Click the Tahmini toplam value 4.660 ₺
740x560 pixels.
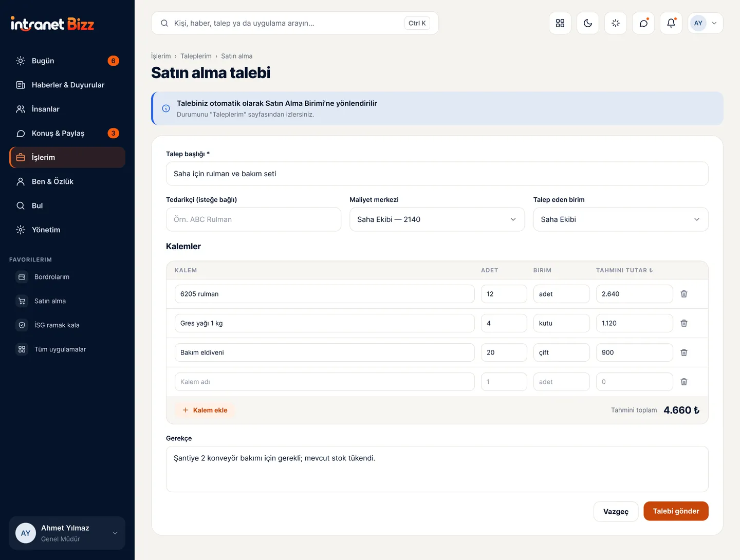click(x=681, y=410)
